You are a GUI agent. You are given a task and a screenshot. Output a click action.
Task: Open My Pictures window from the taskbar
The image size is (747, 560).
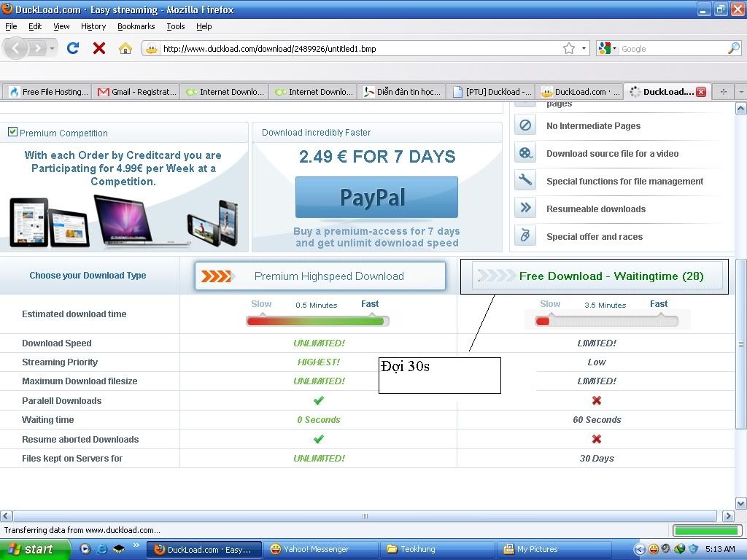click(x=555, y=550)
